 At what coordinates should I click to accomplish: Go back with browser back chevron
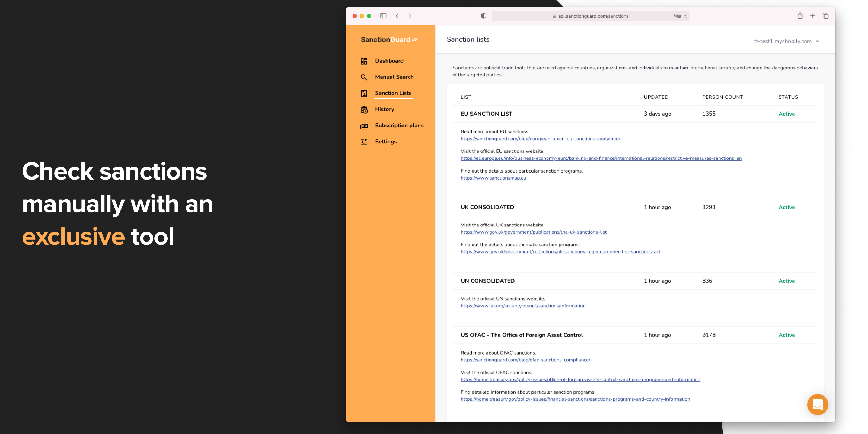398,16
